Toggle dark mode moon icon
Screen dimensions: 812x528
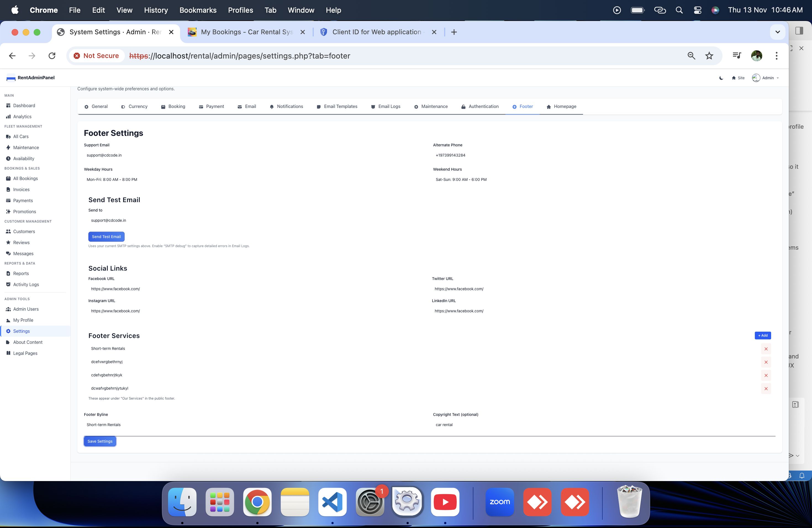721,78
